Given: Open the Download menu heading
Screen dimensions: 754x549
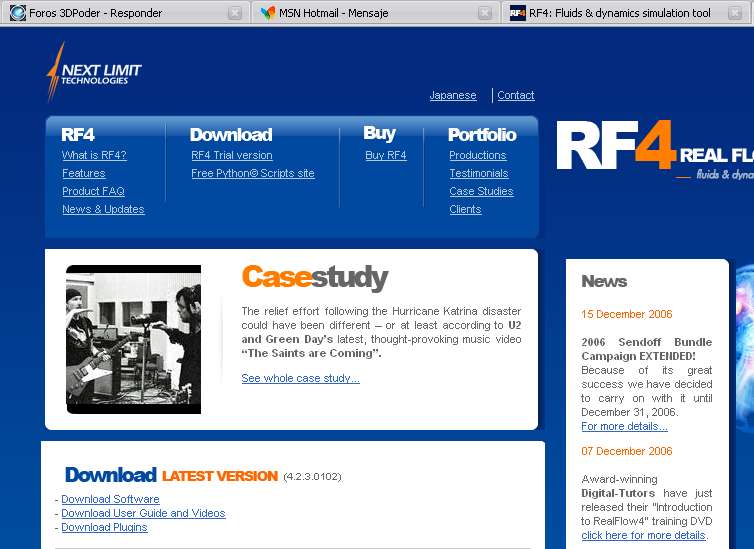Looking at the screenshot, I should [231, 135].
